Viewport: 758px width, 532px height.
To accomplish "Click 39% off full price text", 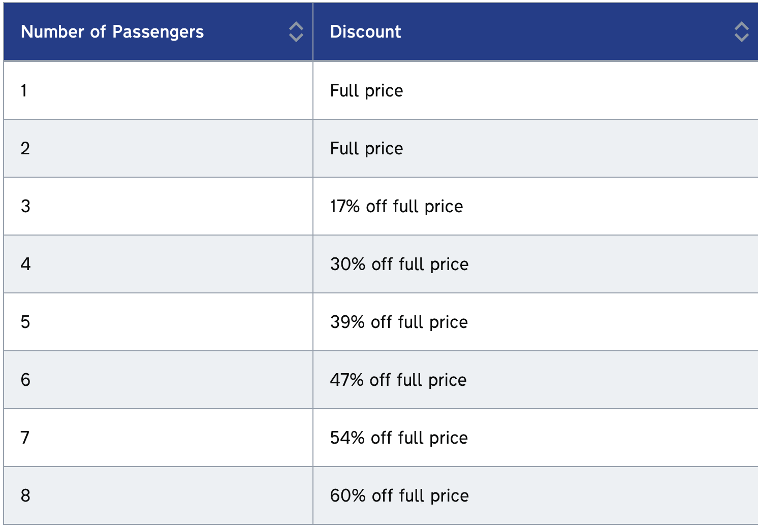I will pos(399,322).
